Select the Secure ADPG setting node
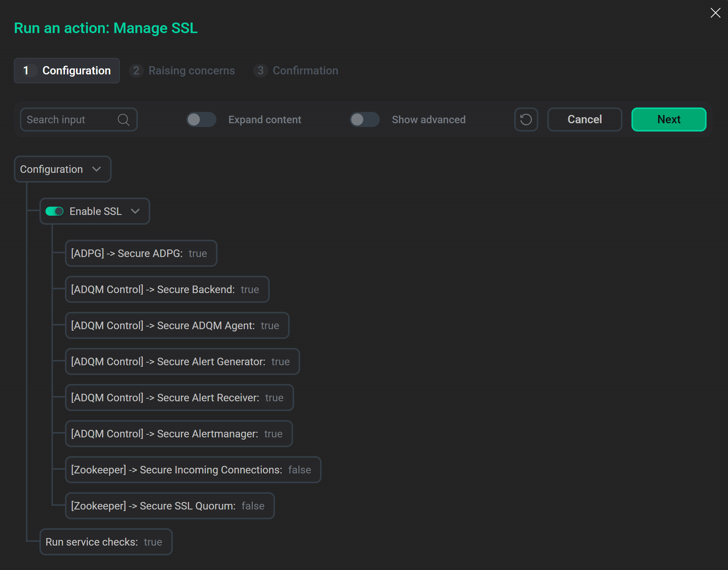Image resolution: width=728 pixels, height=570 pixels. tap(141, 253)
